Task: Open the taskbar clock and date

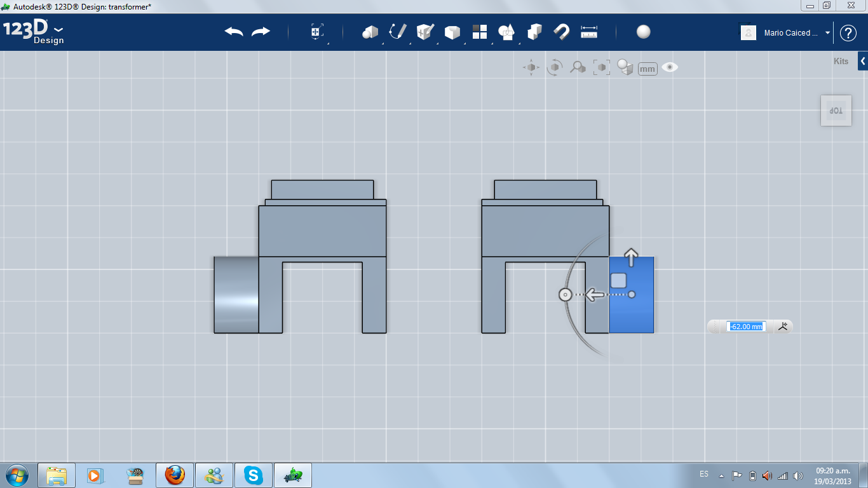Action: [x=832, y=475]
